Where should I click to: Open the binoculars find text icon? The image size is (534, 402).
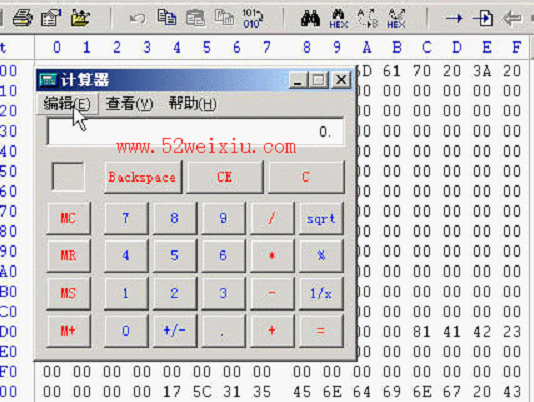click(310, 18)
